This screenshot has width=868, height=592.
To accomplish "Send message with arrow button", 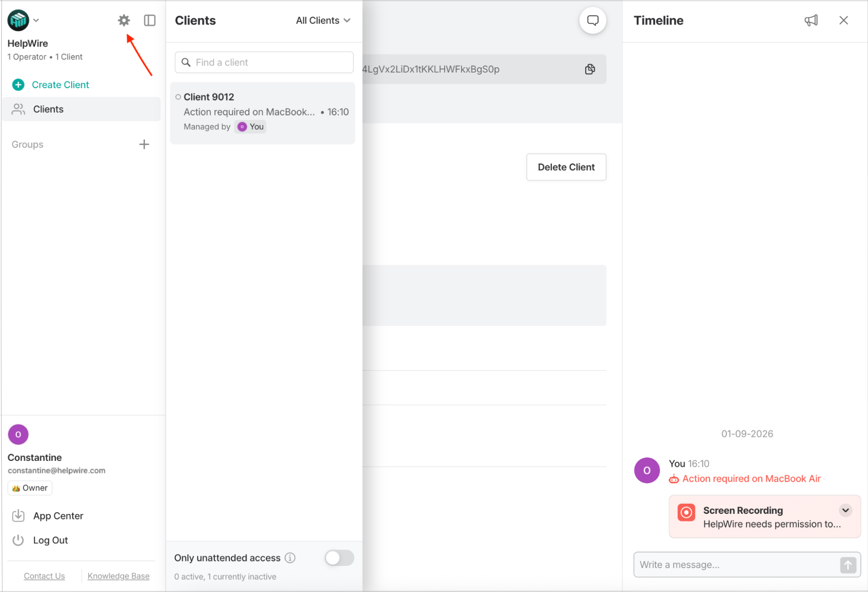I will tap(848, 565).
